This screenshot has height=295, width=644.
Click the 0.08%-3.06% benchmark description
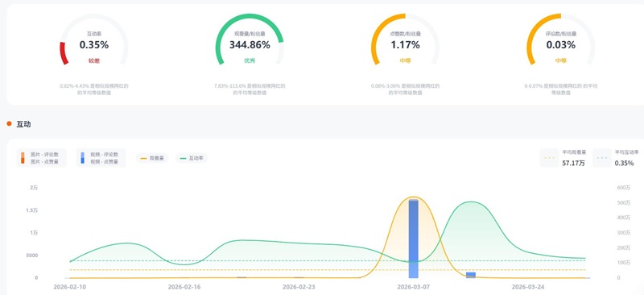pos(406,89)
